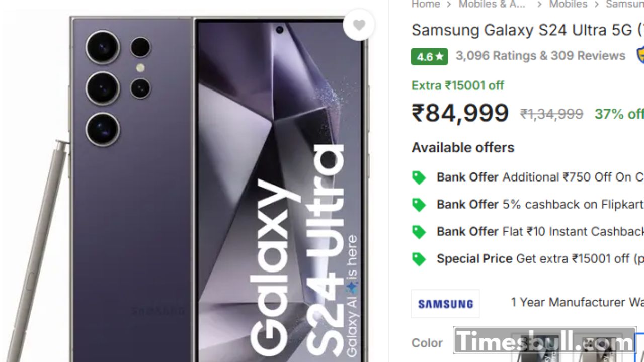Viewport: 644px width, 362px height.
Task: Expand breadcrumb chevron after Mobiles & A...
Action: coord(539,5)
